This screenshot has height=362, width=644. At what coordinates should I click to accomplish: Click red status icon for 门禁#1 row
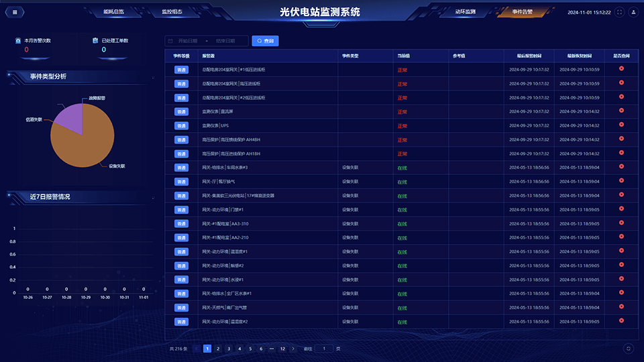coord(621,209)
